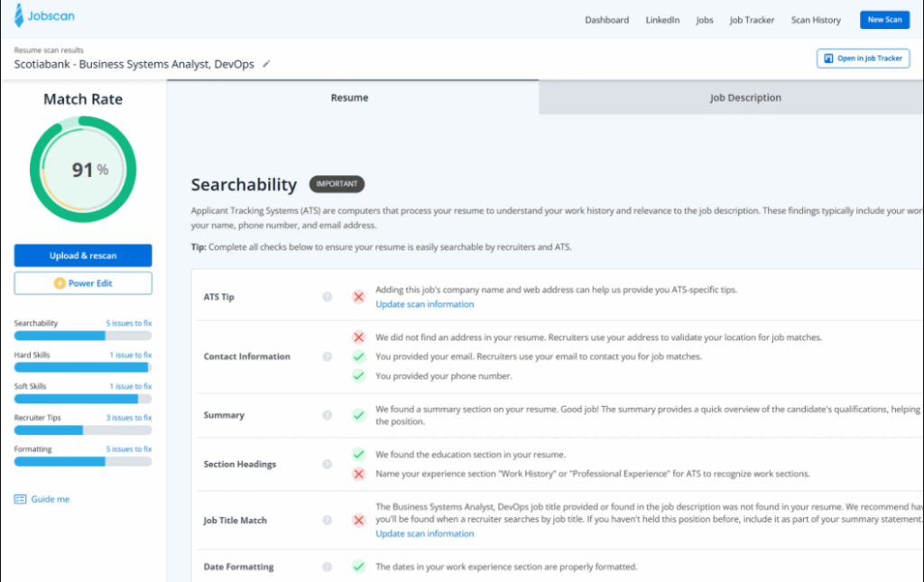Click the Open in Job Tracker button
The image size is (924, 582).
click(864, 58)
